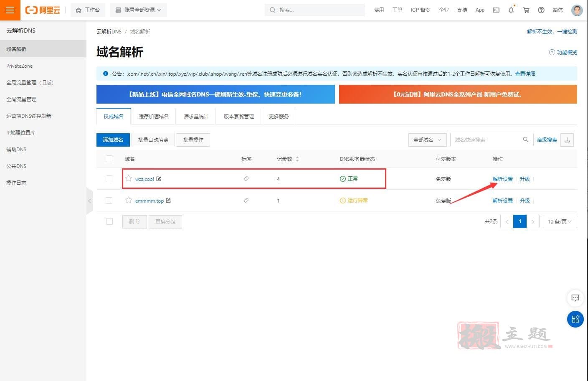Open 功能概览 help overview
Image resolution: width=588 pixels, height=381 pixels.
(563, 52)
